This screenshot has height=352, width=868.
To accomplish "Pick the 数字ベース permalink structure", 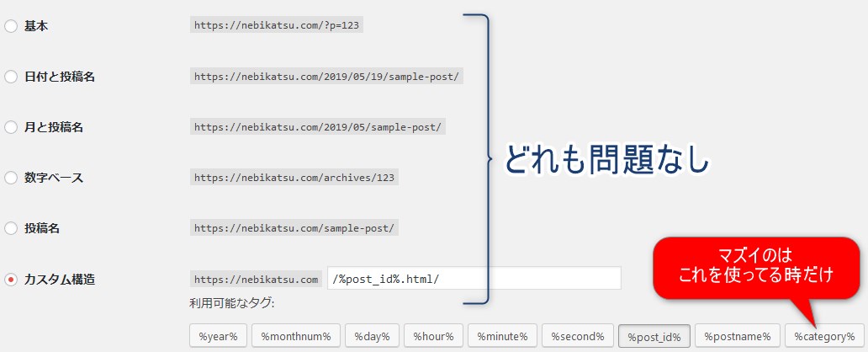I will pyautogui.click(x=11, y=178).
